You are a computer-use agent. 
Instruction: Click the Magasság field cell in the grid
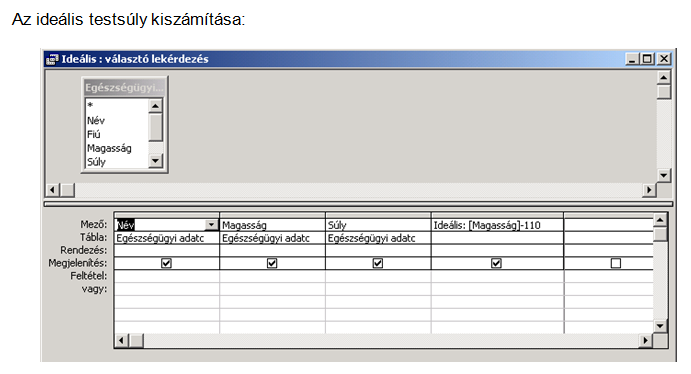pos(272,225)
